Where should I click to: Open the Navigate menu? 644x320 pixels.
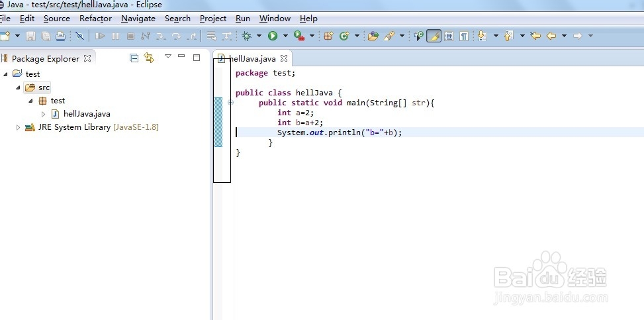point(138,19)
